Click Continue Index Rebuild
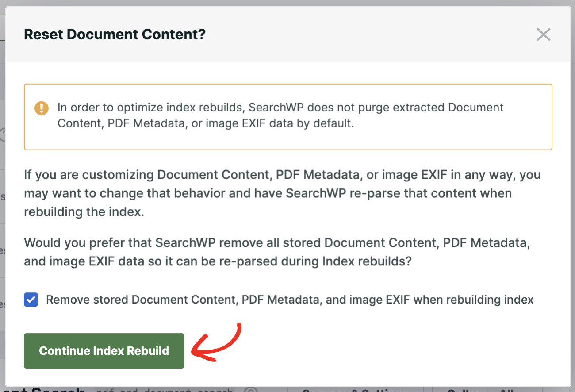This screenshot has height=392, width=575. click(103, 351)
